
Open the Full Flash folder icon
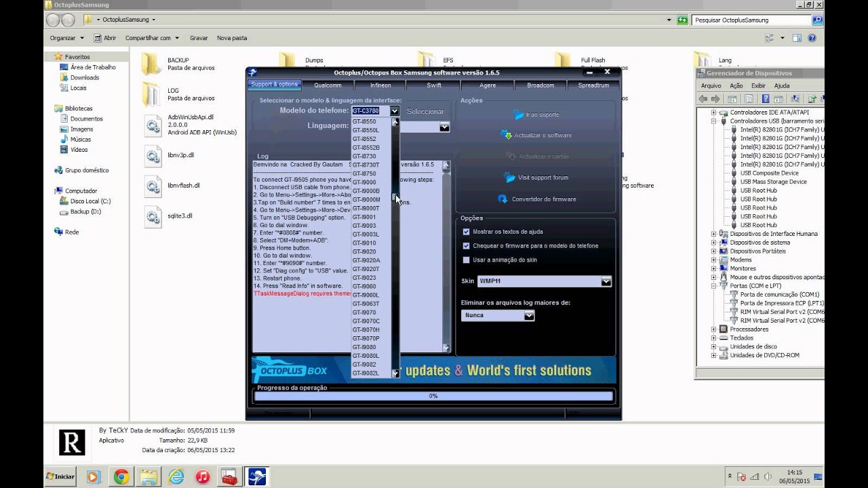point(564,60)
